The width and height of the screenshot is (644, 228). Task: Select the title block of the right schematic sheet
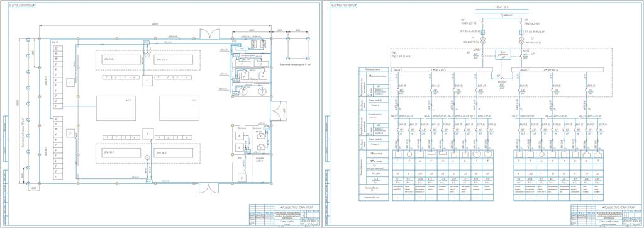pos(606,214)
